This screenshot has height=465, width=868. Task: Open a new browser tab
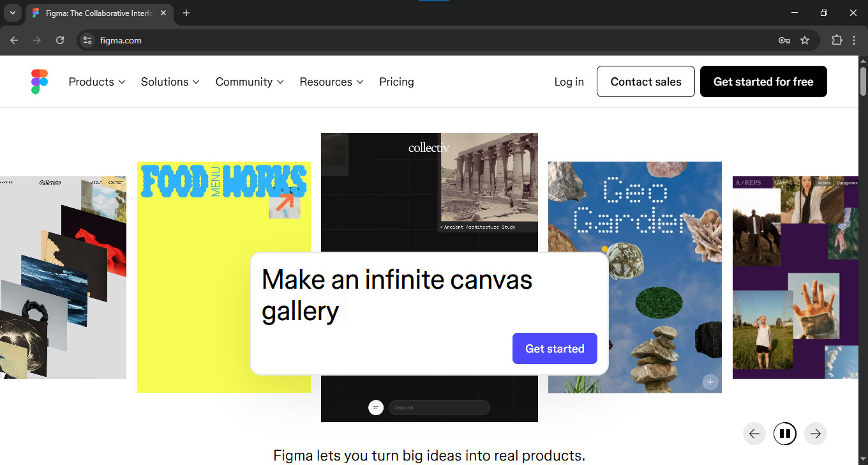point(186,13)
